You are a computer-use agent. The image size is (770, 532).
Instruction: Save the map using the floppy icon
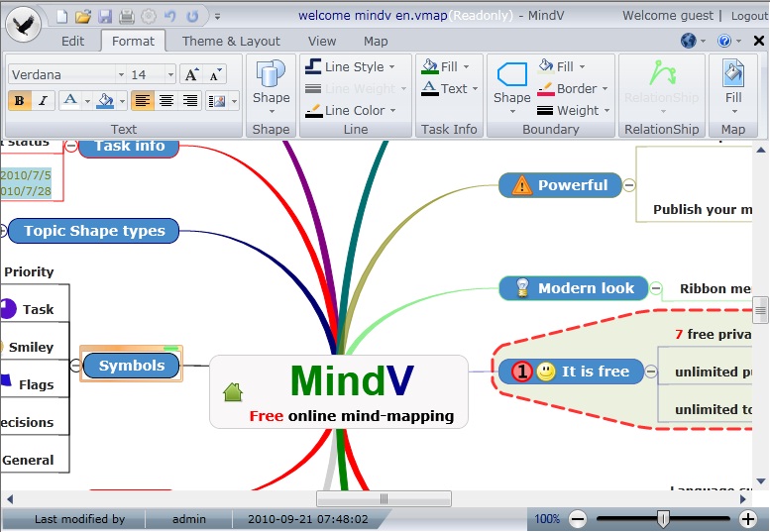[105, 16]
